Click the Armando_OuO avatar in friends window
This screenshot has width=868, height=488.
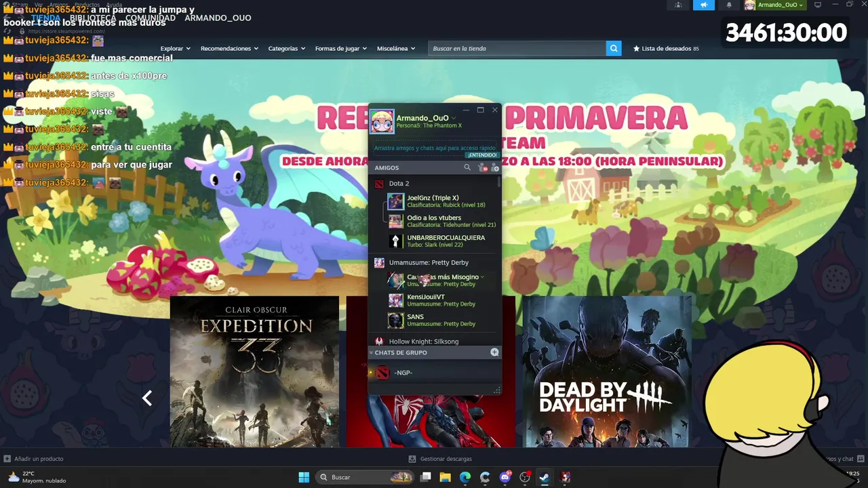pos(382,121)
